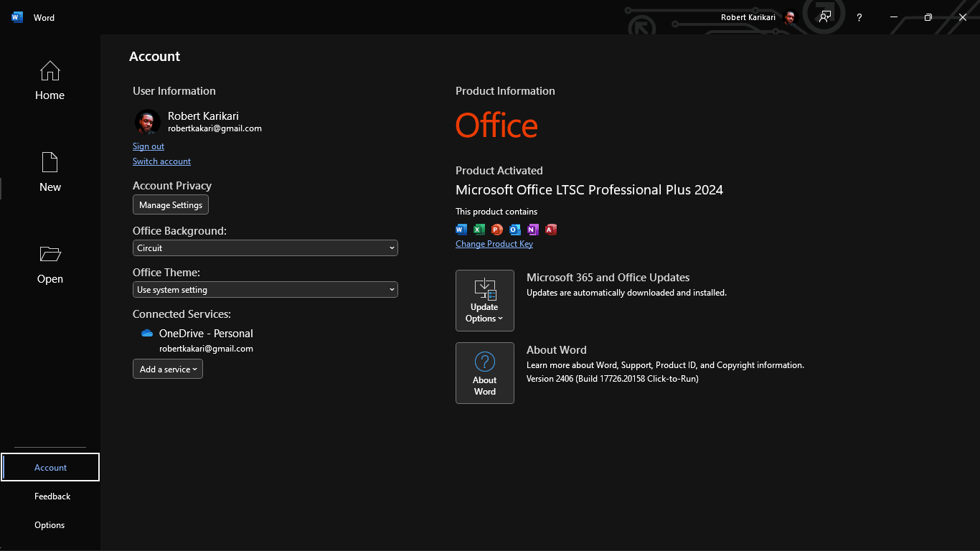Click the Office logo text

(496, 126)
